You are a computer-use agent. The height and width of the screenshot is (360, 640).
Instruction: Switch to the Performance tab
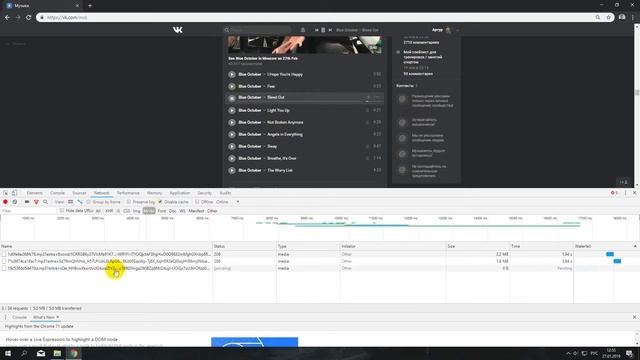pyautogui.click(x=128, y=193)
